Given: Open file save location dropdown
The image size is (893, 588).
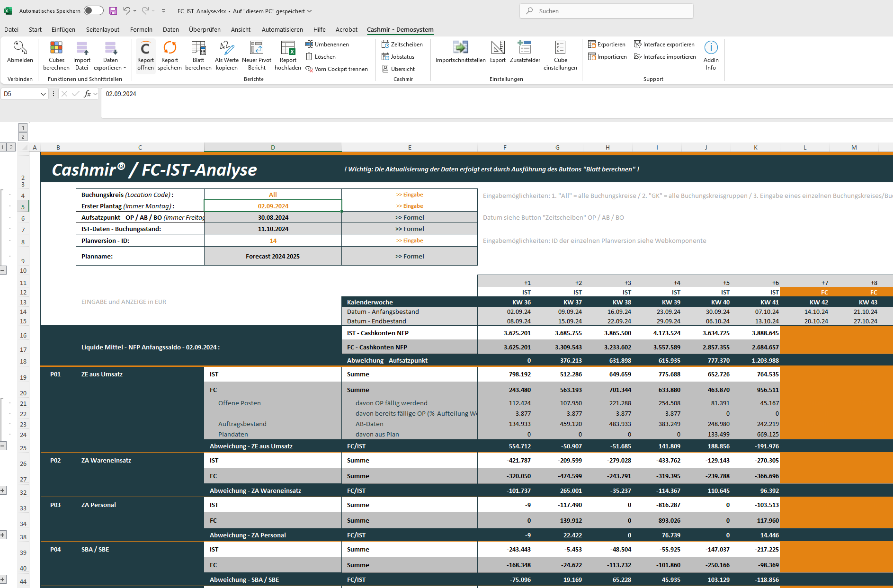Looking at the screenshot, I should [x=310, y=11].
